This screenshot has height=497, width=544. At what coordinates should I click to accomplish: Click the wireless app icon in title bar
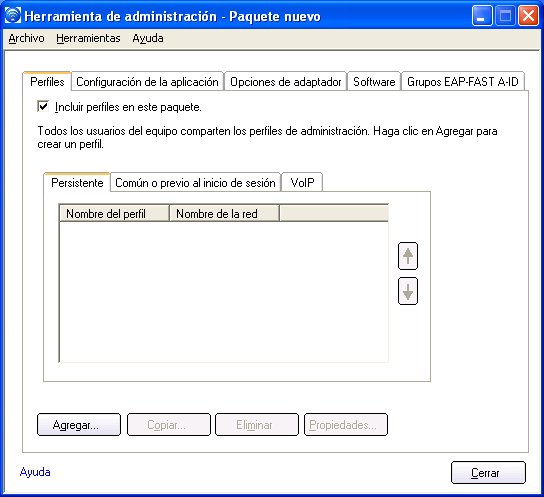click(13, 16)
